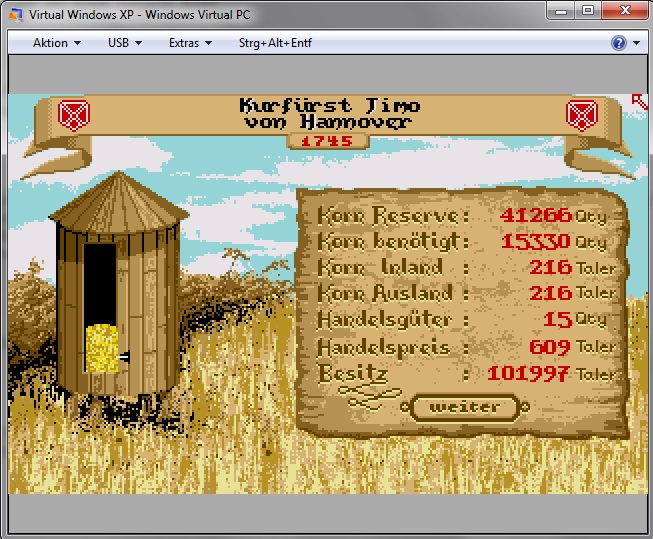Expand the USB dropdown menu
This screenshot has height=539, width=653.
pos(125,43)
